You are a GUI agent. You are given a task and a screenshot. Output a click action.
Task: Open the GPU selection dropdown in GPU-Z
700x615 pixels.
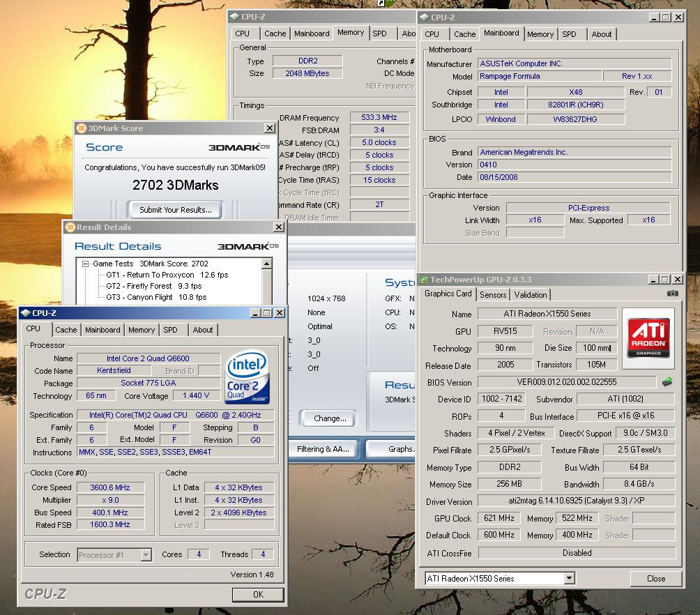coord(569,578)
